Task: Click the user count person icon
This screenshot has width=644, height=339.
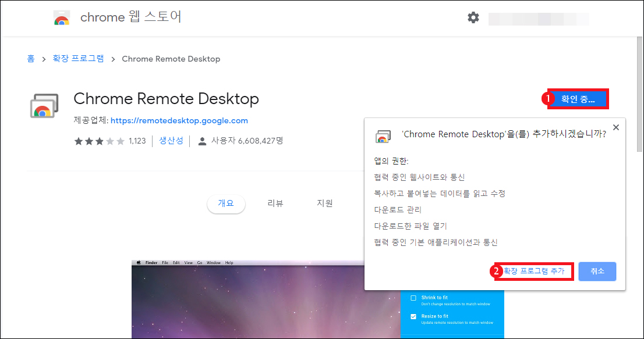Action: 202,141
